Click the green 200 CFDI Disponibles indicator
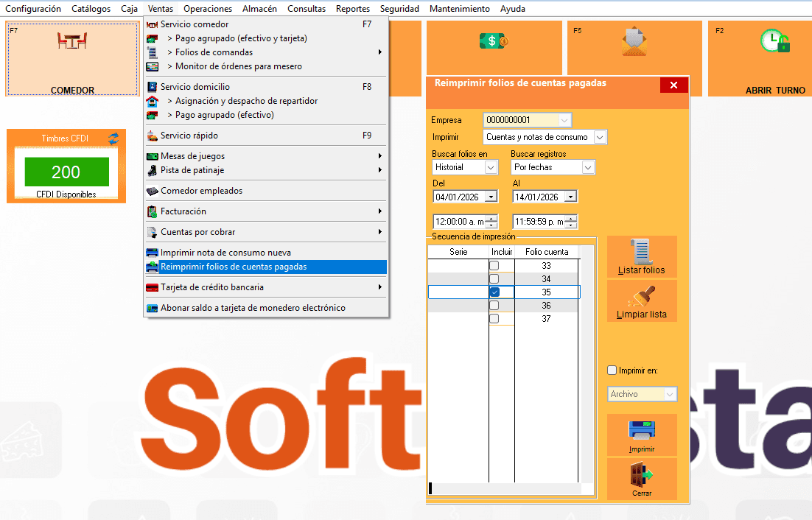Screen dimensions: 812x520 pyautogui.click(x=66, y=172)
